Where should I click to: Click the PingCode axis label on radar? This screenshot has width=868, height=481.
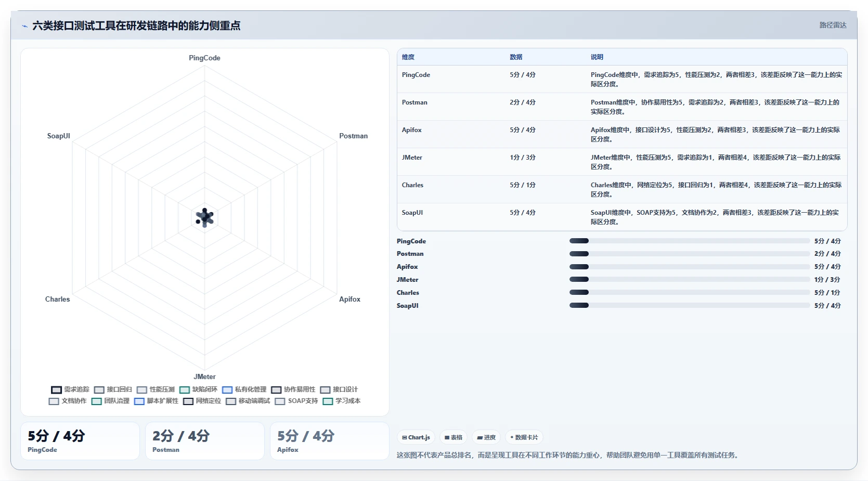[x=204, y=58]
